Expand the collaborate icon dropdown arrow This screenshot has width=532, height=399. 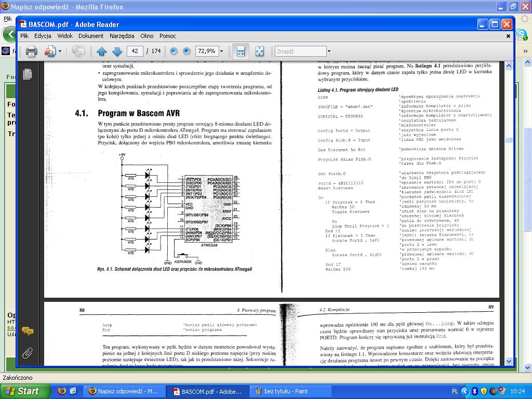click(x=60, y=51)
